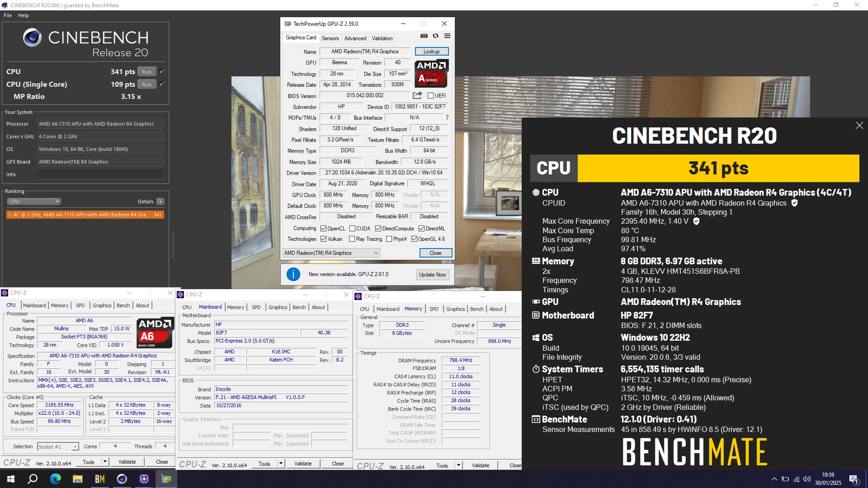Click the Lookup button in GPU-Z

point(431,52)
